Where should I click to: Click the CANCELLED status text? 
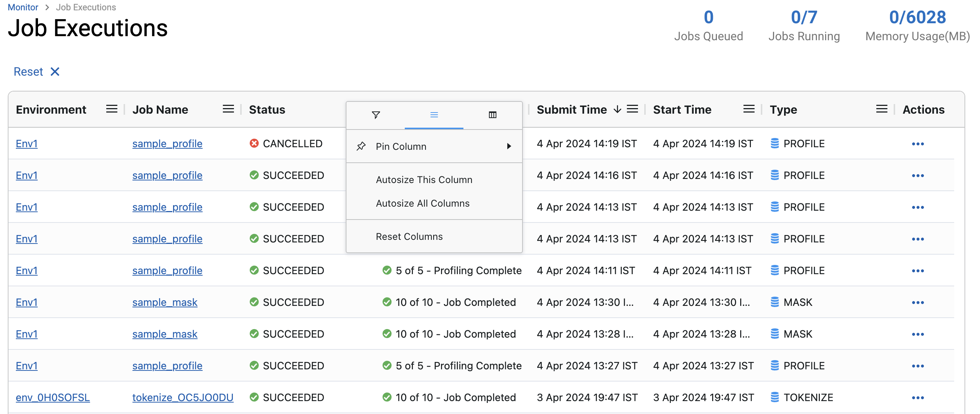click(292, 144)
